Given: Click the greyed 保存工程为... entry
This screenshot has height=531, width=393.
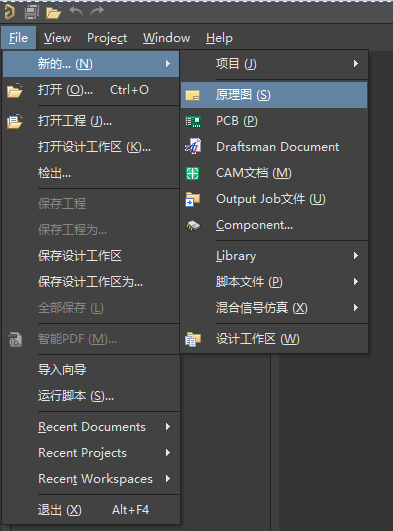Looking at the screenshot, I should 91,230.
